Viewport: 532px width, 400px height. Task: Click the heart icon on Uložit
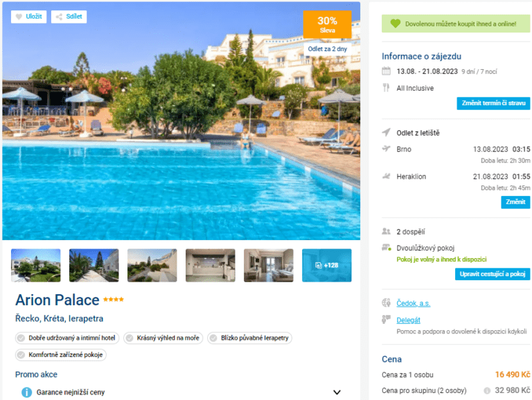click(19, 17)
